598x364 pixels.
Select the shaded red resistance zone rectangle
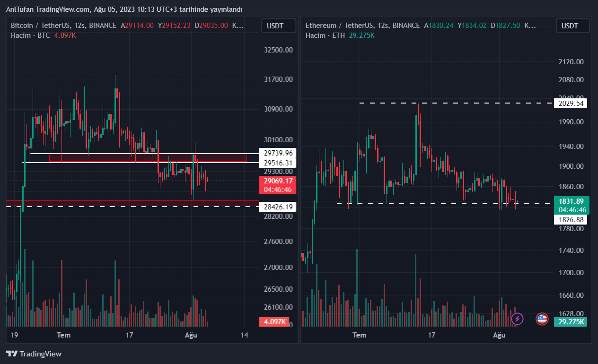click(x=148, y=158)
